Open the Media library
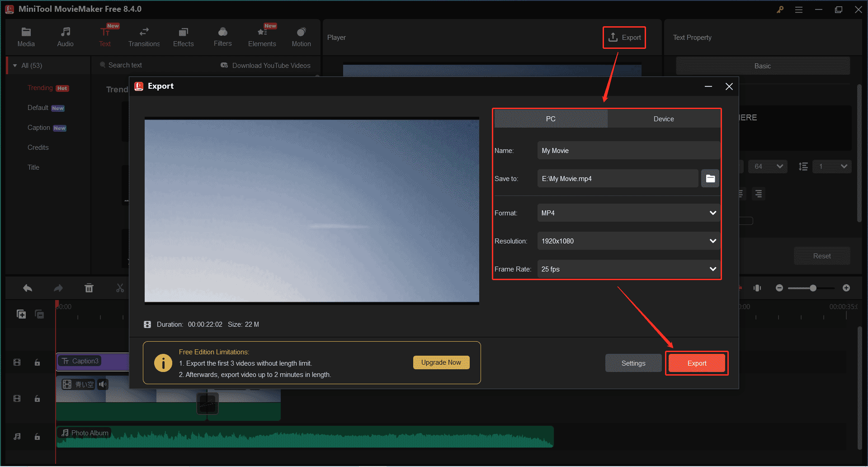 click(26, 36)
